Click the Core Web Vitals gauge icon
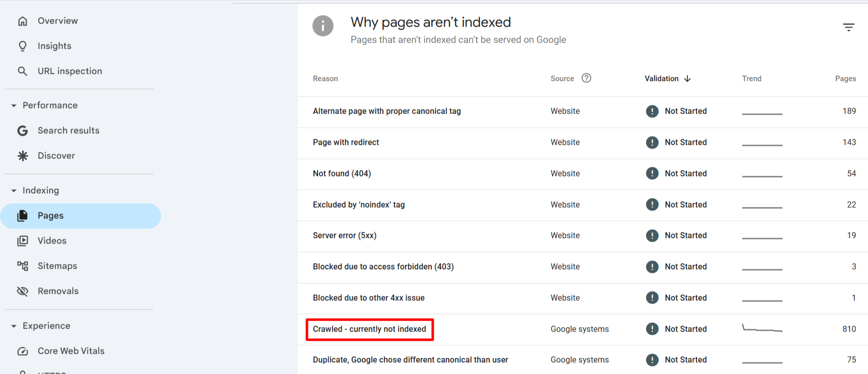 [x=23, y=351]
